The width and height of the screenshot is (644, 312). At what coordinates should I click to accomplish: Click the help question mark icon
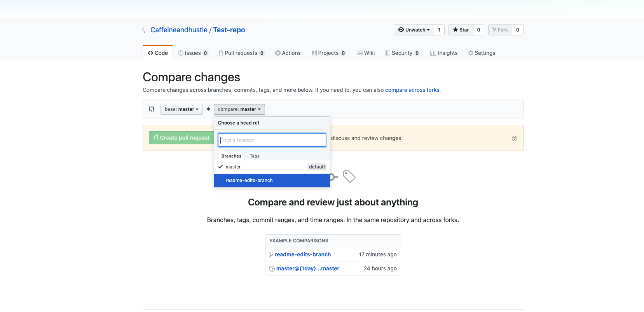tap(515, 138)
